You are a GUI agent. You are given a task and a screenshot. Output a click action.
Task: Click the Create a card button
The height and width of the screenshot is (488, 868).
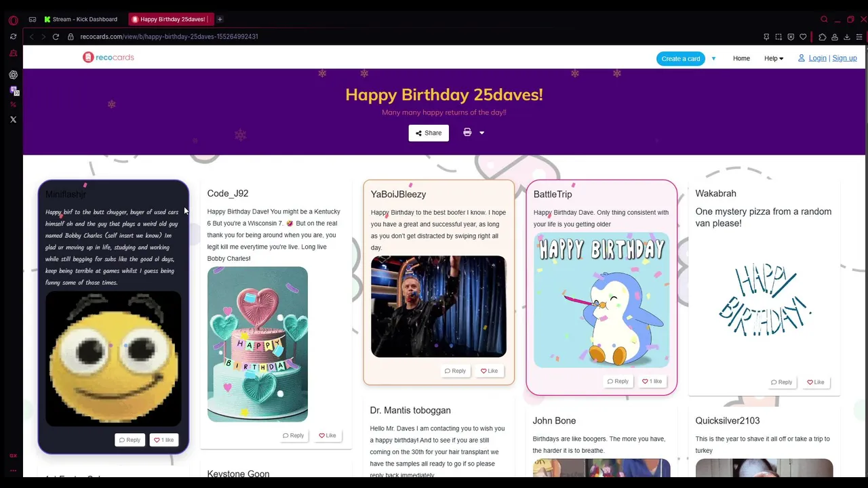point(680,58)
